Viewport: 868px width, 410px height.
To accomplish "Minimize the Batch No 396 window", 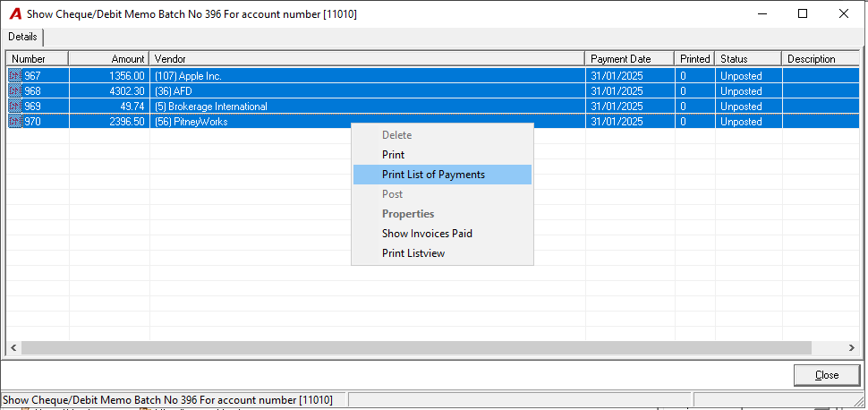I will pyautogui.click(x=762, y=13).
